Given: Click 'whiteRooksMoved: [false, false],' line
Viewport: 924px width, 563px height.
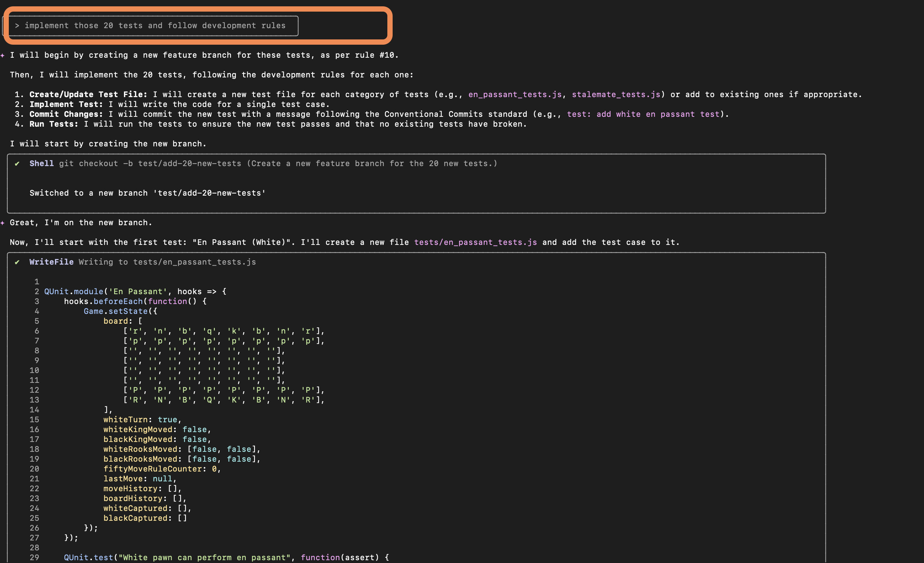Looking at the screenshot, I should pyautogui.click(x=182, y=449).
